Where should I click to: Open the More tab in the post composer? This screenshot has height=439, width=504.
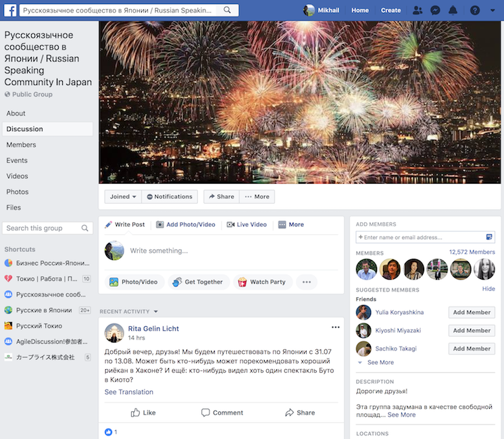click(291, 225)
